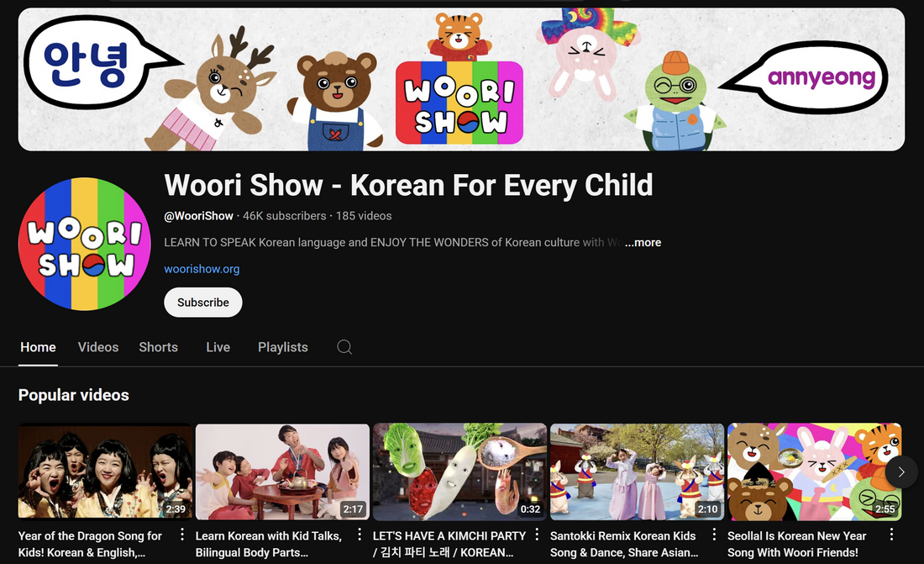The image size is (924, 564).
Task: Open options menu for Year of the Dragon video
Action: (181, 534)
